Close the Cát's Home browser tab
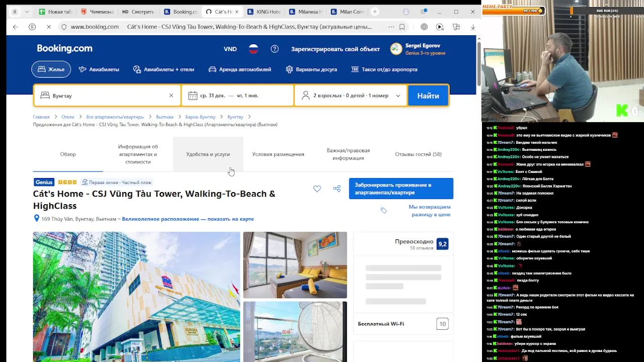 click(x=236, y=12)
